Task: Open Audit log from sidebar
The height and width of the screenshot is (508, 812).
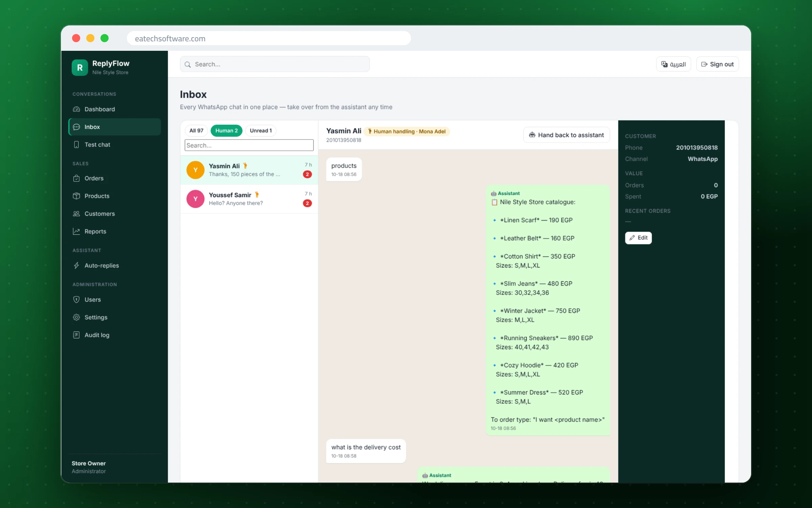Action: click(114, 335)
